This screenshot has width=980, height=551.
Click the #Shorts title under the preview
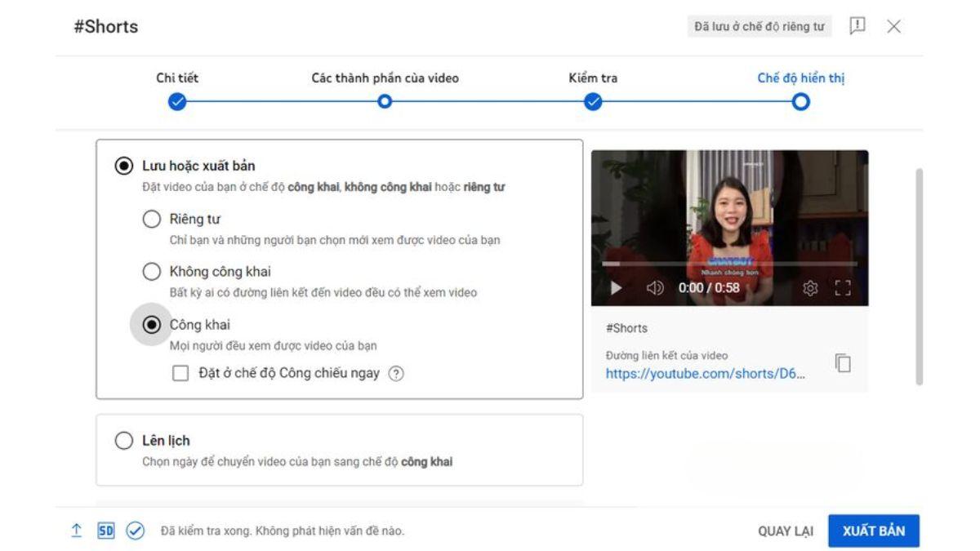point(626,328)
